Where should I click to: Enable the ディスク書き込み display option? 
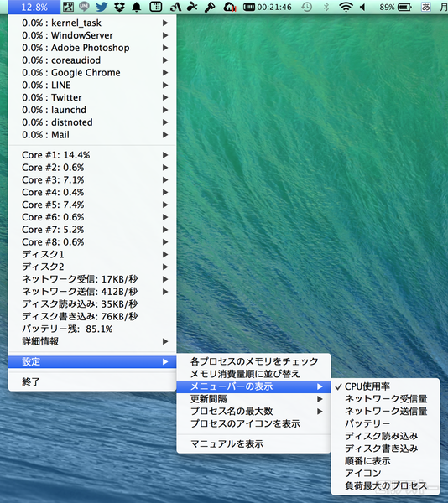coord(385,449)
